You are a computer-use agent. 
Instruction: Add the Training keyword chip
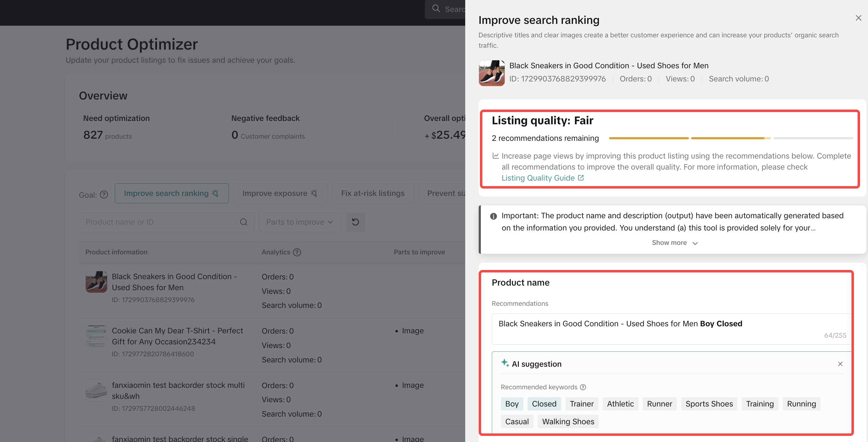760,404
